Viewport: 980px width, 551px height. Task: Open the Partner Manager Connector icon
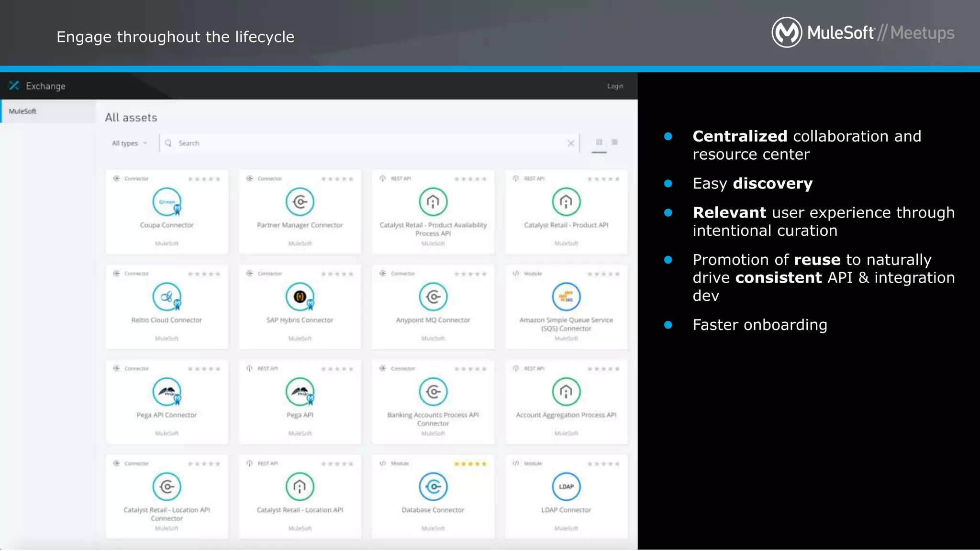pos(300,202)
